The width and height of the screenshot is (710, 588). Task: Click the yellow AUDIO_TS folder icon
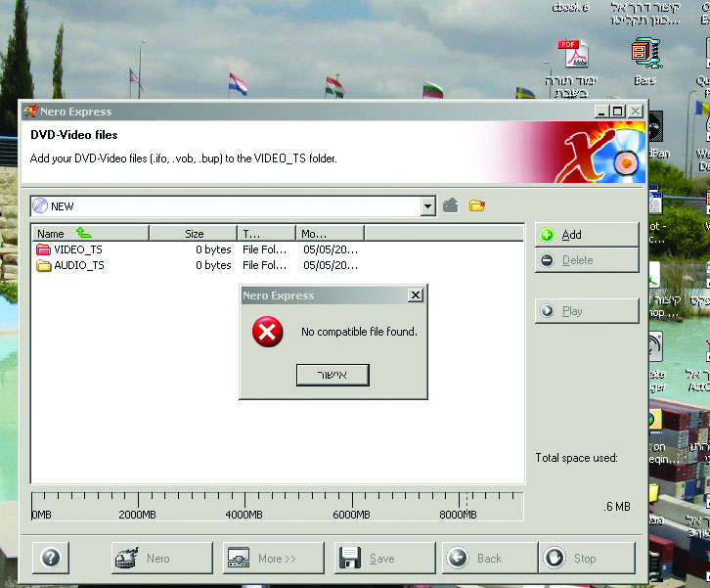[43, 265]
